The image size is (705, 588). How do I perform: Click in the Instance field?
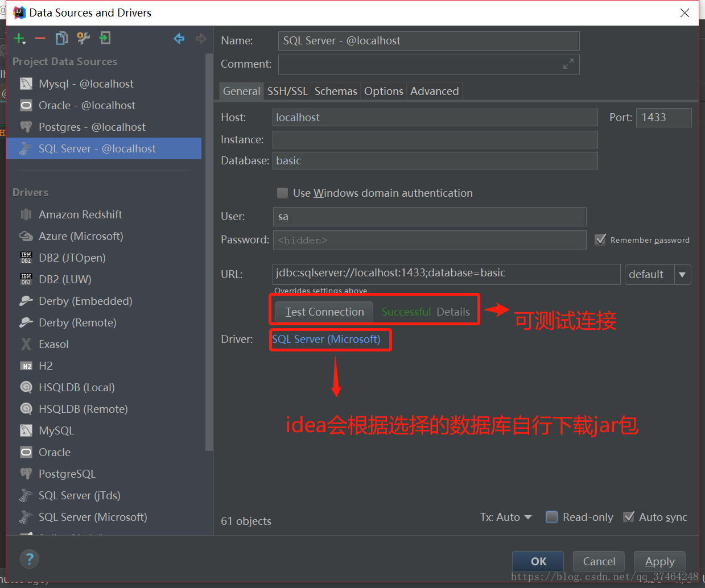[435, 139]
